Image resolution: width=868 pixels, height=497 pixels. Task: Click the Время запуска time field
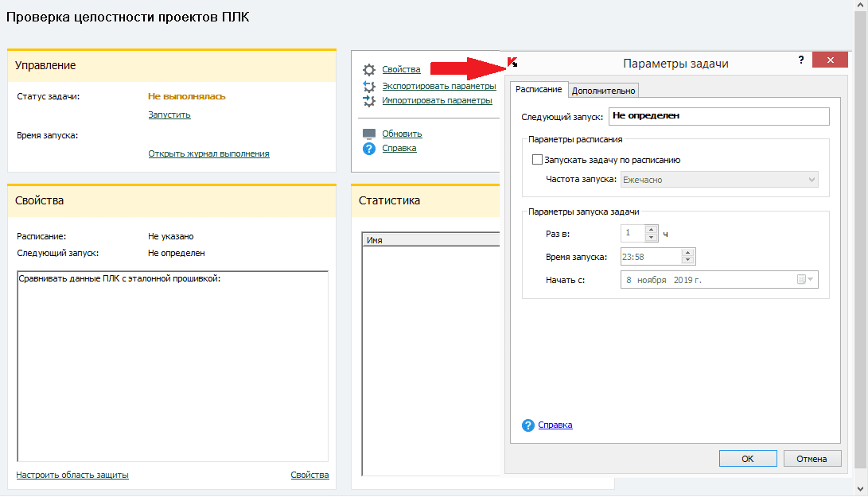pos(651,257)
